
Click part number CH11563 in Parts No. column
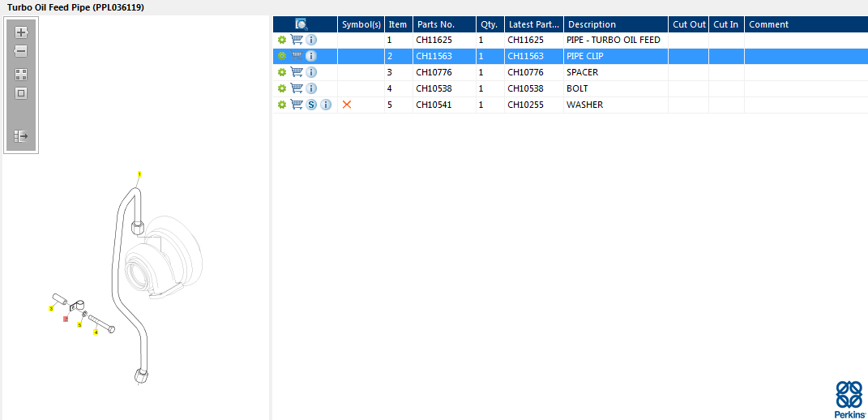[434, 56]
